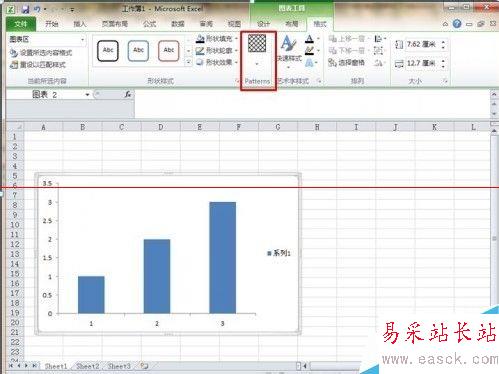Edit the shape width 12.7 厘米 field
The width and height of the screenshot is (499, 374).
coord(422,63)
